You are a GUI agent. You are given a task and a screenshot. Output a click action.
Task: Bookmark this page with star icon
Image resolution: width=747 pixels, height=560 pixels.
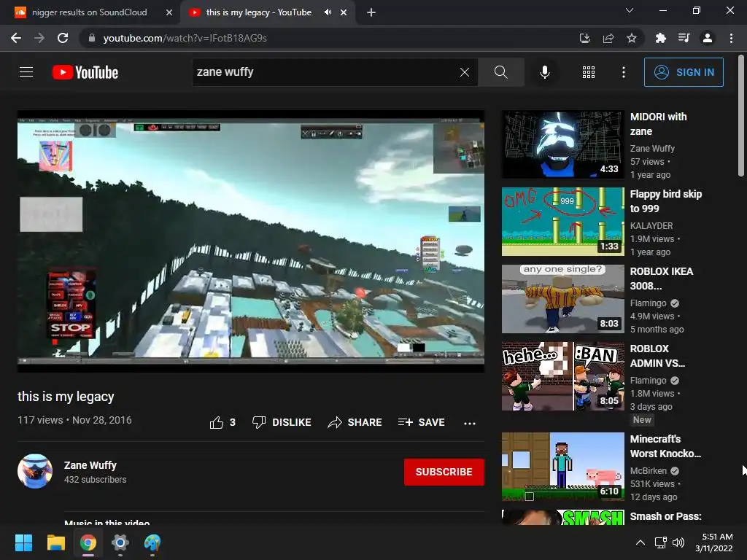pos(631,38)
